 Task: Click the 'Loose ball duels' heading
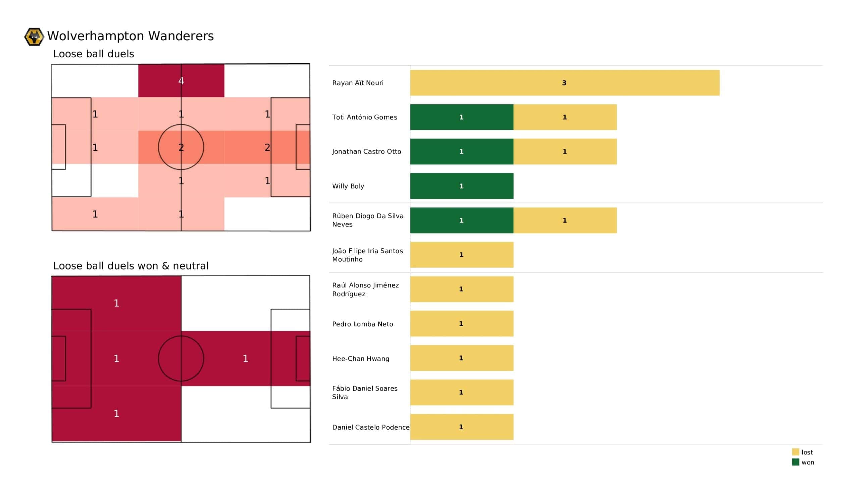point(93,54)
